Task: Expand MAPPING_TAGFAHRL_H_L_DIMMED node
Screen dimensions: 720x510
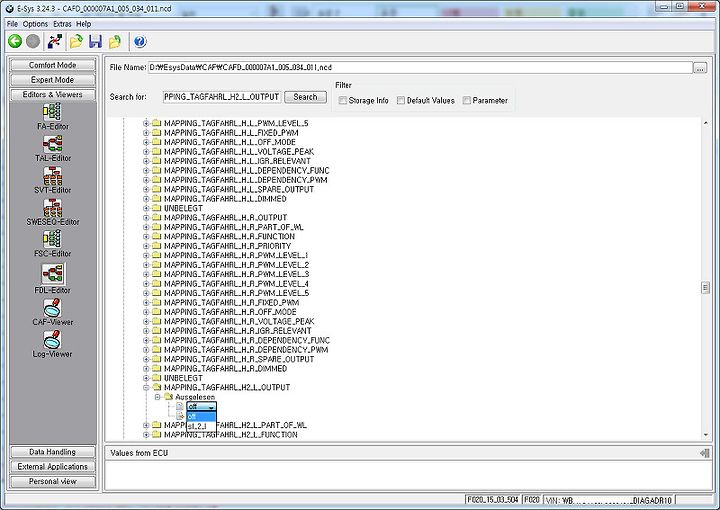Action: point(146,199)
